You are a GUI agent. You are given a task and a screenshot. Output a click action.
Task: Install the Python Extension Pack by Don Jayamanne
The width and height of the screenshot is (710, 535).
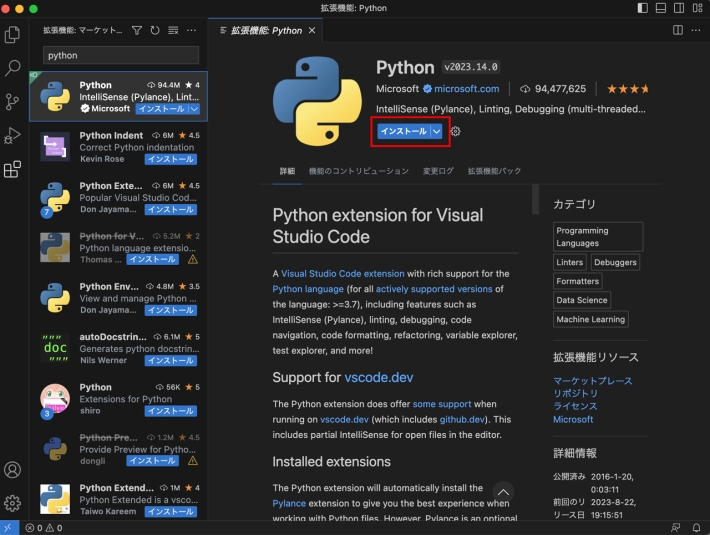tap(171, 210)
